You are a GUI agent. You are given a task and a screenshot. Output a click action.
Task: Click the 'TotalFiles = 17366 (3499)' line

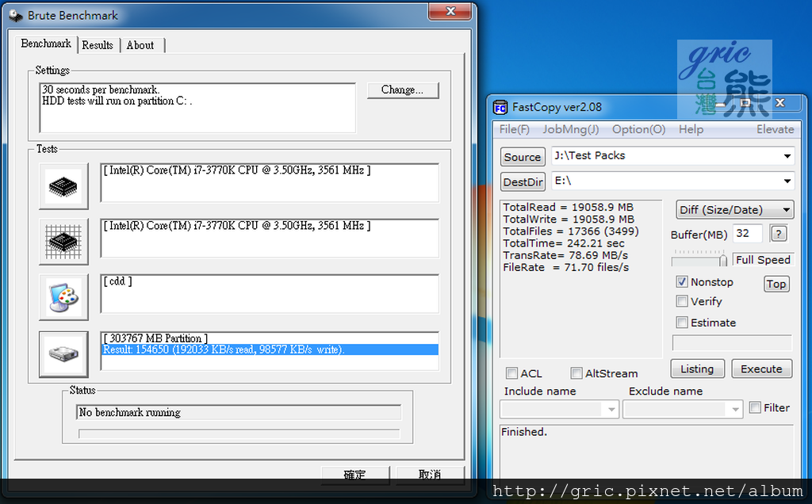click(x=571, y=231)
